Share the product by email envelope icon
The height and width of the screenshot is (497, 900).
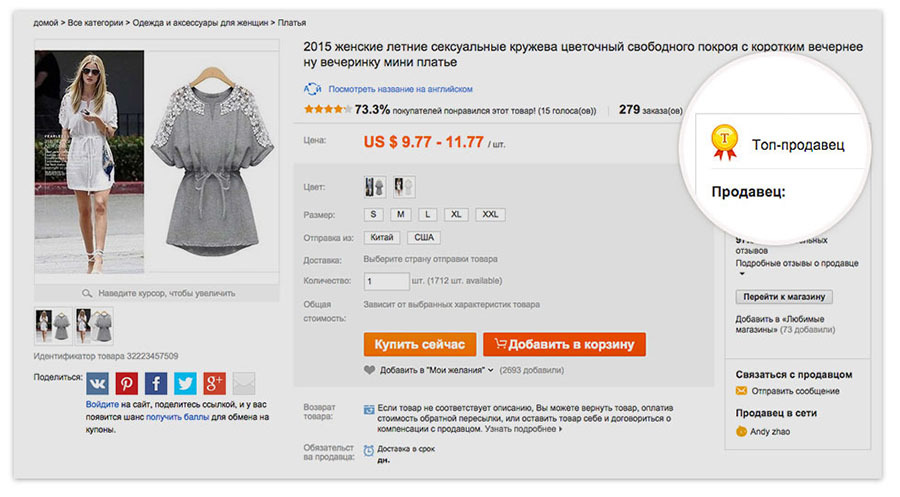click(x=244, y=384)
